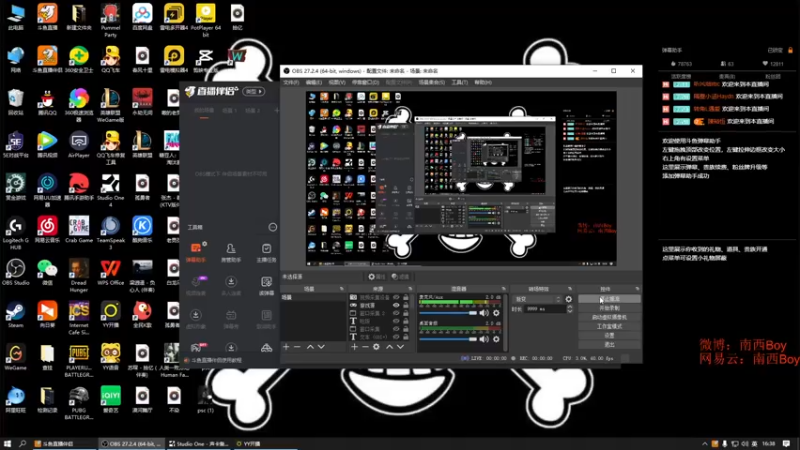
Task: Open the 编辑(E) menu in OBS
Action: coord(314,82)
